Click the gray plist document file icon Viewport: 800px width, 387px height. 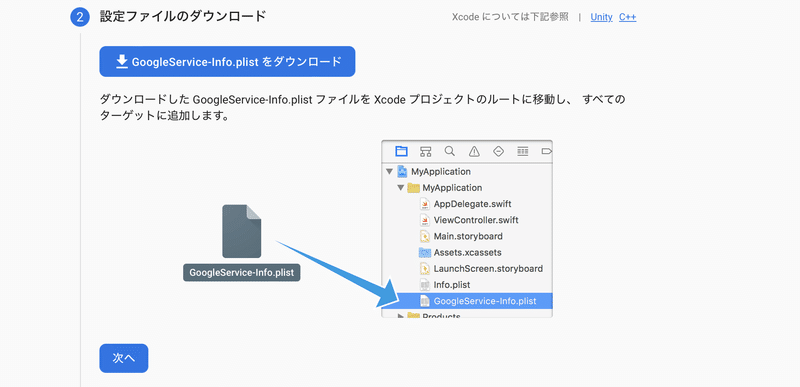(x=242, y=231)
